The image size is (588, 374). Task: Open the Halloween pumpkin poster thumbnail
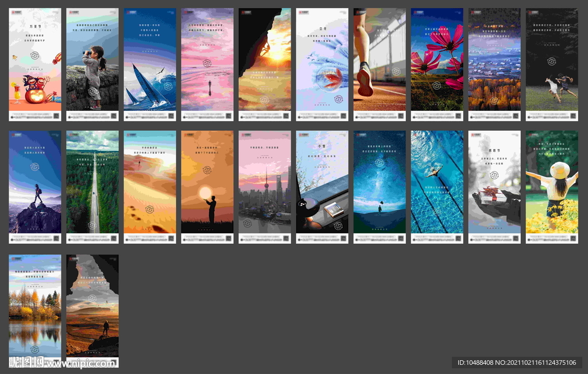(35, 64)
